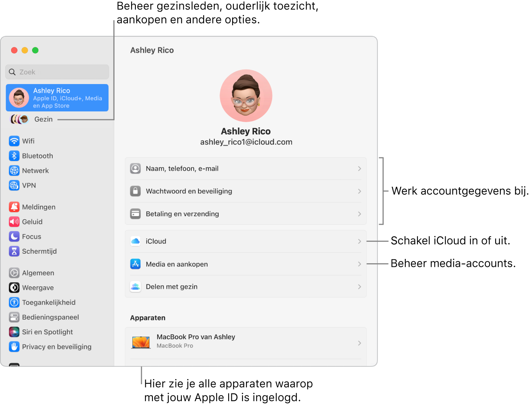Open the iCloud label in settings list
532x406 pixels.
coord(156,241)
